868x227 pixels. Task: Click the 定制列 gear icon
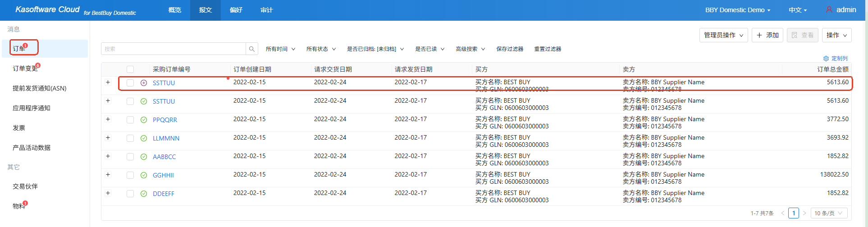826,59
